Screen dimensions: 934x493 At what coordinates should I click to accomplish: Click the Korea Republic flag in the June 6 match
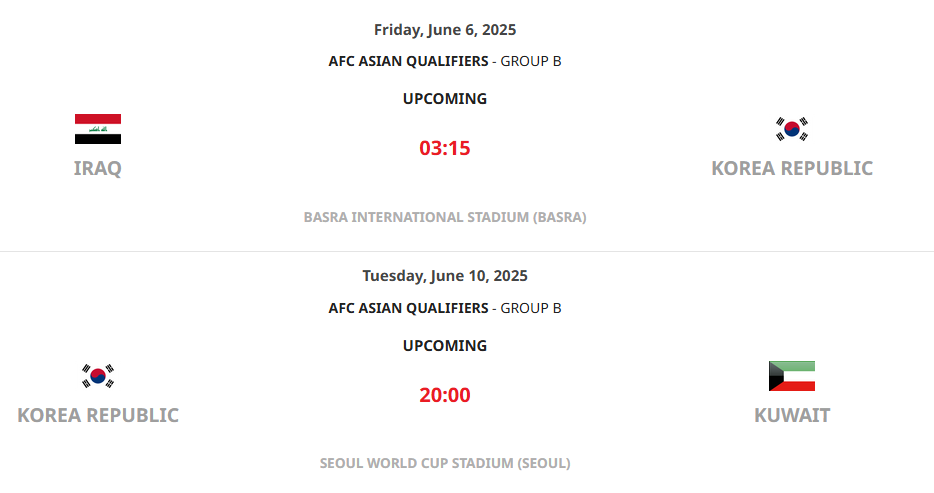coord(792,129)
